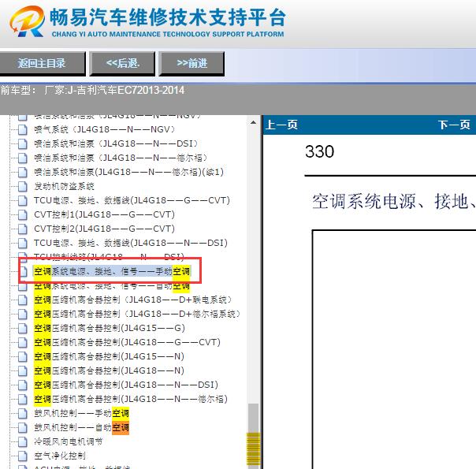Open CVT控制1(JL4G18——G——CVT) entry
The image size is (476, 469).
104,214
